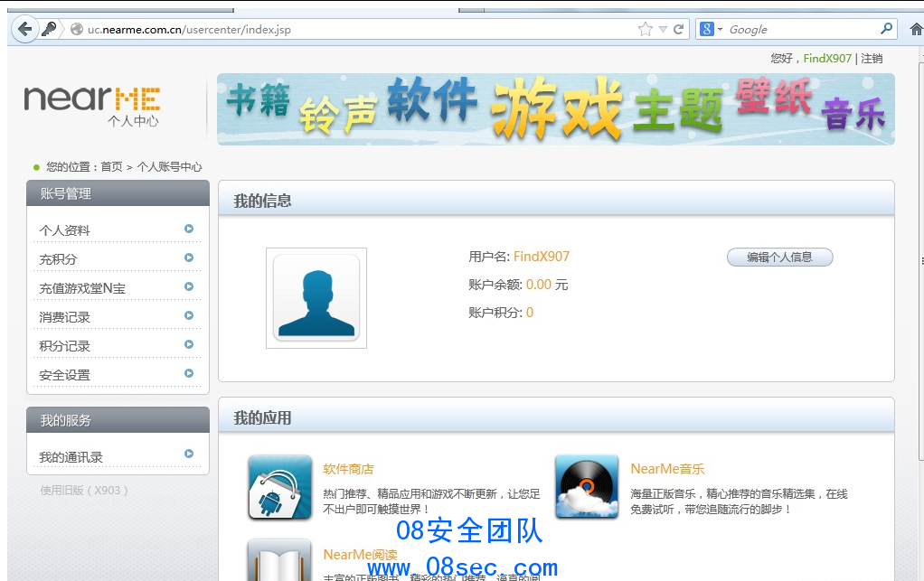Click the arrow icon beside 充积分
The width and height of the screenshot is (924, 581).
(x=189, y=258)
